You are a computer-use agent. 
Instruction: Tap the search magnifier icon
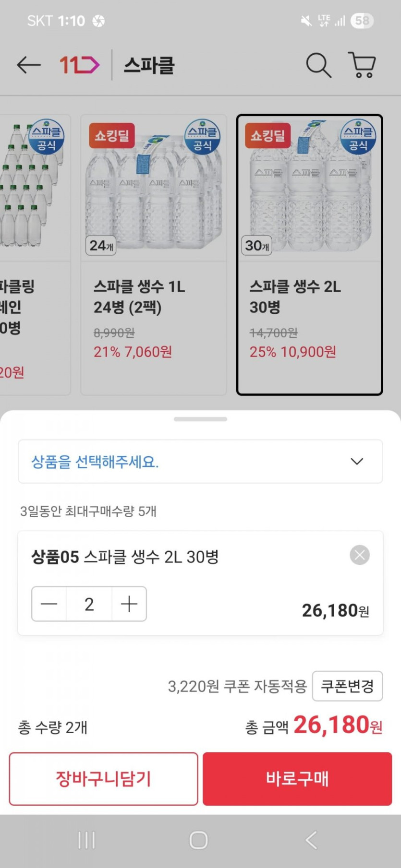(x=318, y=65)
